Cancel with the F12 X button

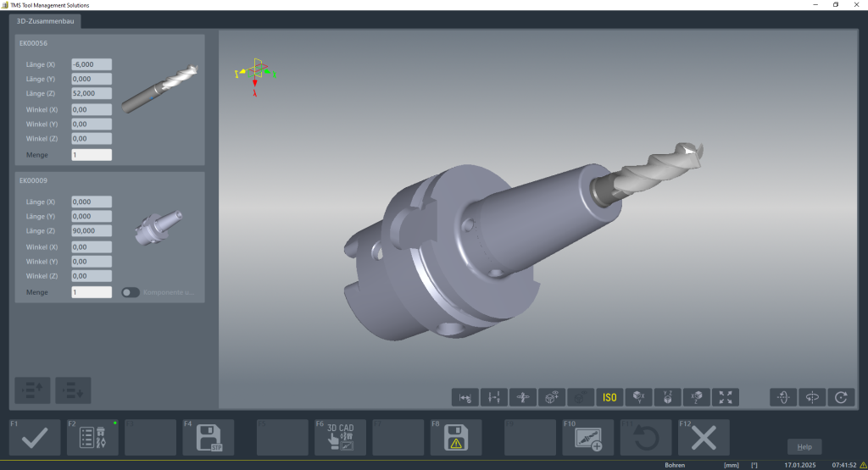pos(704,438)
